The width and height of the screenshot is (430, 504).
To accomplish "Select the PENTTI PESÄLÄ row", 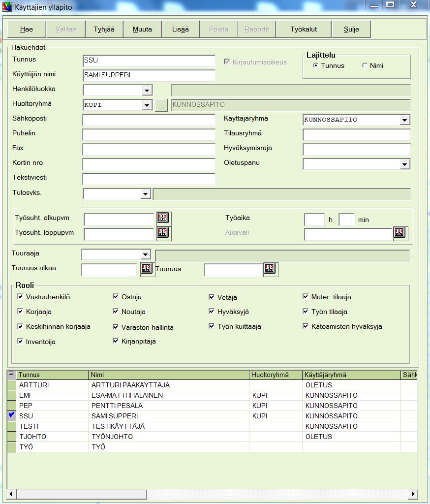I will (212, 406).
